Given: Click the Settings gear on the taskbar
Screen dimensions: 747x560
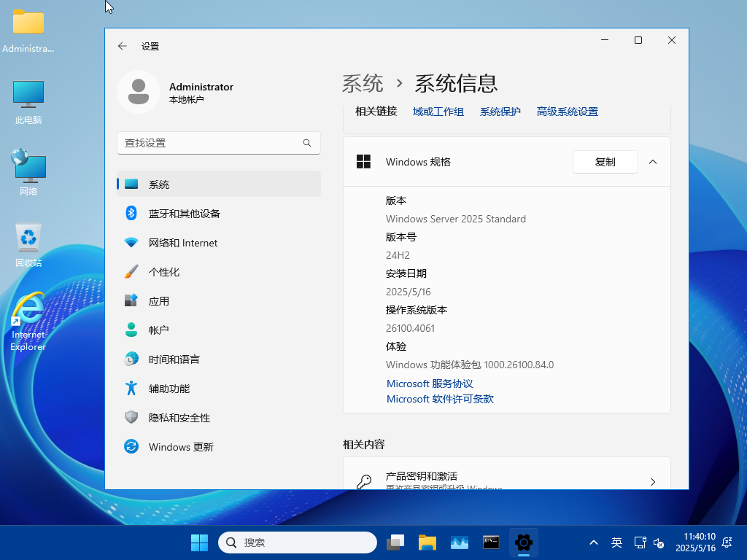Looking at the screenshot, I should [x=524, y=542].
